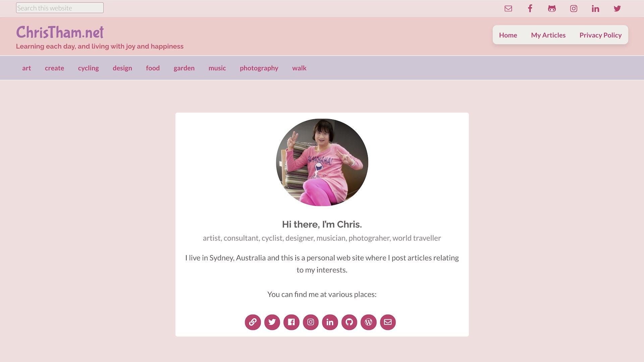Click the circular profile photo

click(322, 162)
